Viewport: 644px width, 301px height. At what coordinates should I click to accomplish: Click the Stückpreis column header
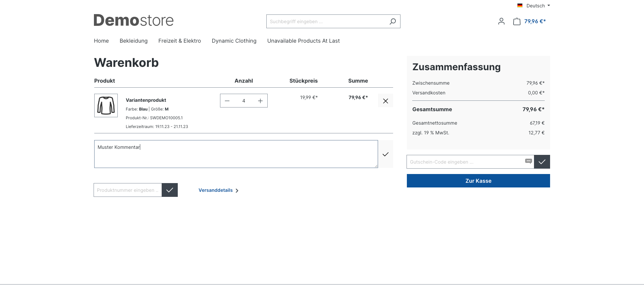(x=304, y=81)
